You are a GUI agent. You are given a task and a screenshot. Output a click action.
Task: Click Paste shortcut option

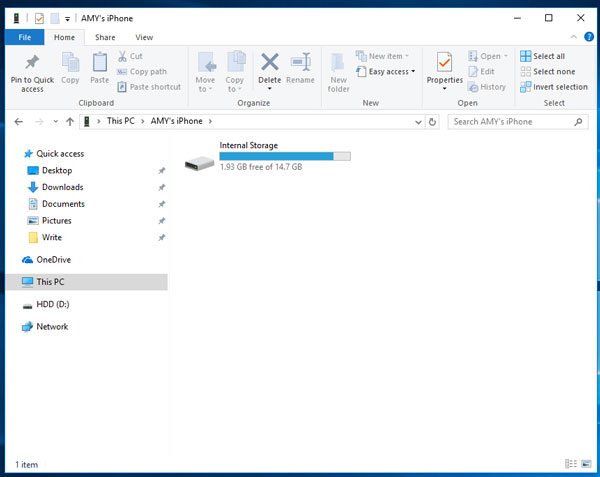coord(149,87)
